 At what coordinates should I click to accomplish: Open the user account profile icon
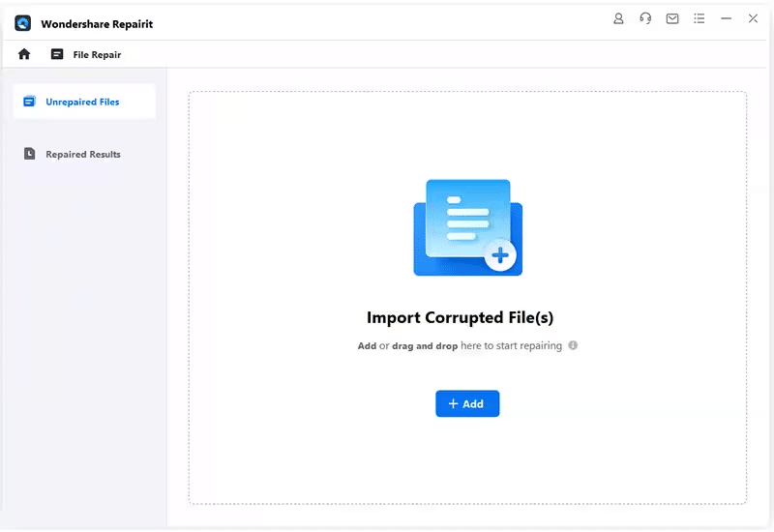[x=618, y=18]
